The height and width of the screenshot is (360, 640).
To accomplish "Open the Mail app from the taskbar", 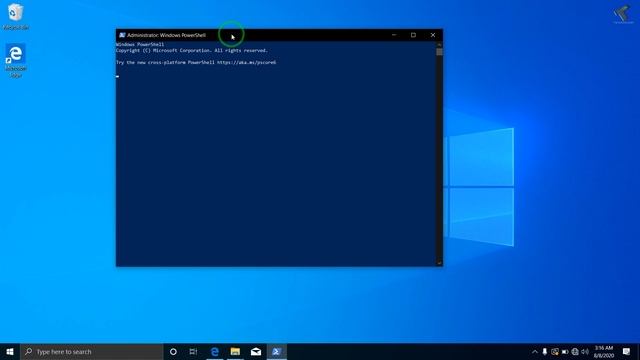I will click(x=256, y=351).
